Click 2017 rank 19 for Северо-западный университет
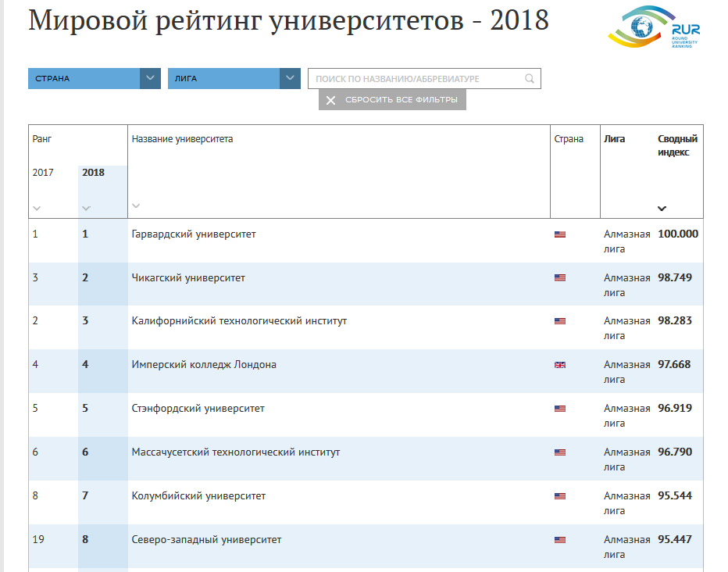Viewport: 728px width, 572px height. coord(38,539)
